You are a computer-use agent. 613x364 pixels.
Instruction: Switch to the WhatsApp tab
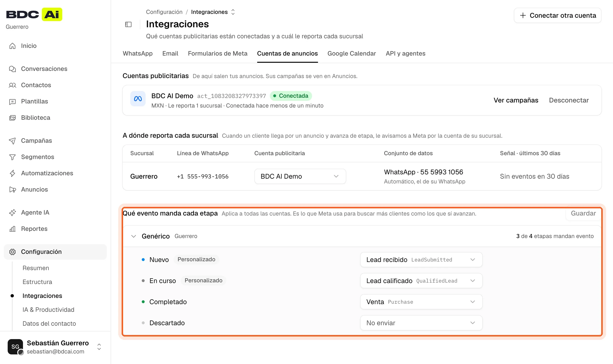coord(137,53)
